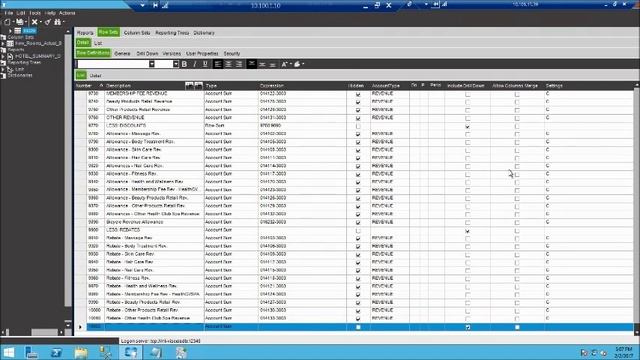
Task: Click the Save toolbar icon
Action: (19, 22)
